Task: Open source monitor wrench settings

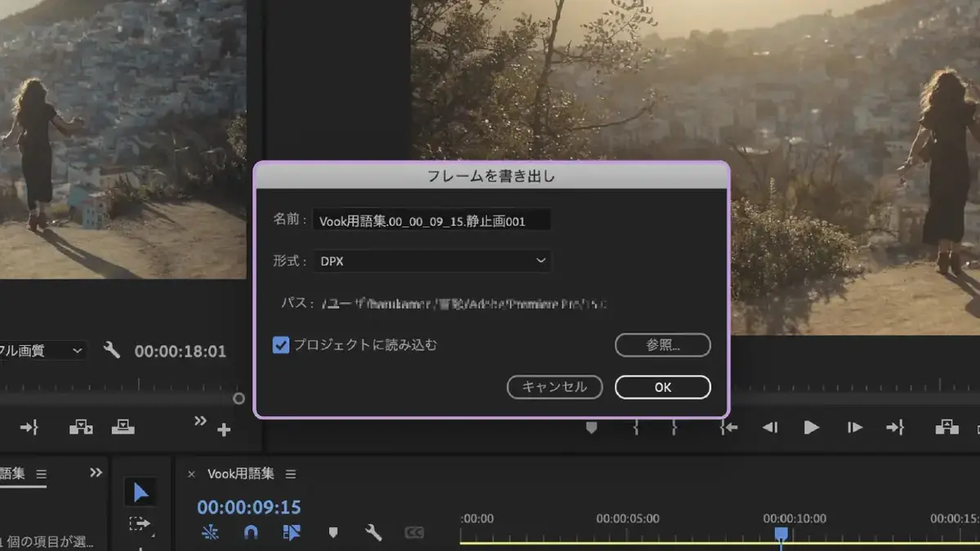Action: click(x=112, y=350)
